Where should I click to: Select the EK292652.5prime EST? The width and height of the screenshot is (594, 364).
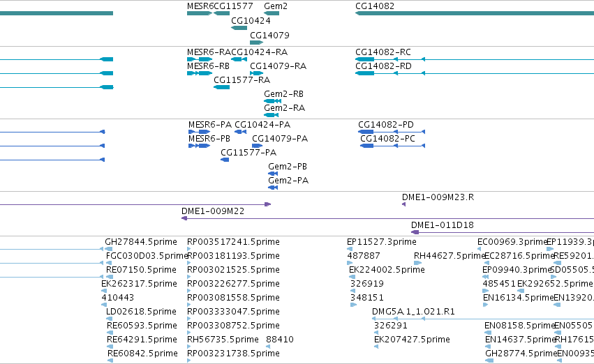point(521,291)
